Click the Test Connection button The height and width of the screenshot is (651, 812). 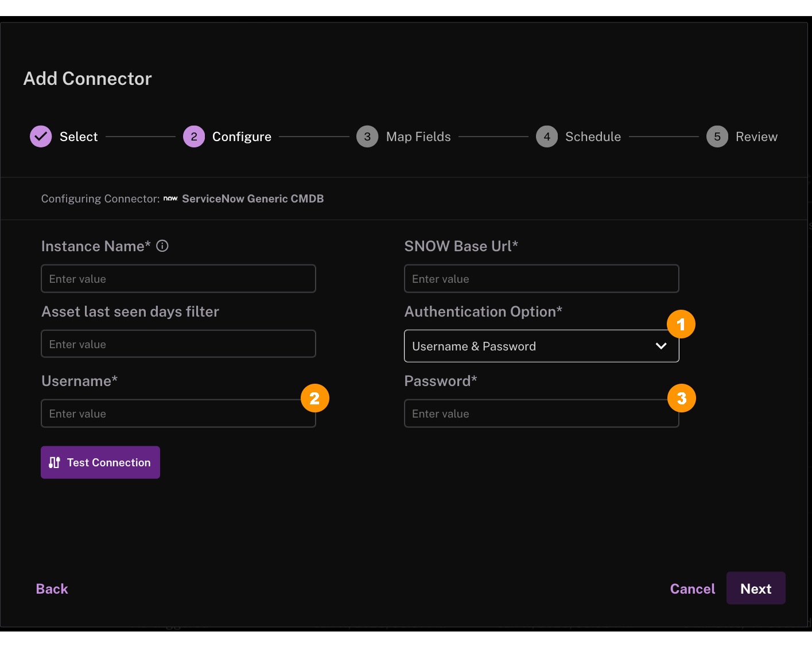pos(100,462)
